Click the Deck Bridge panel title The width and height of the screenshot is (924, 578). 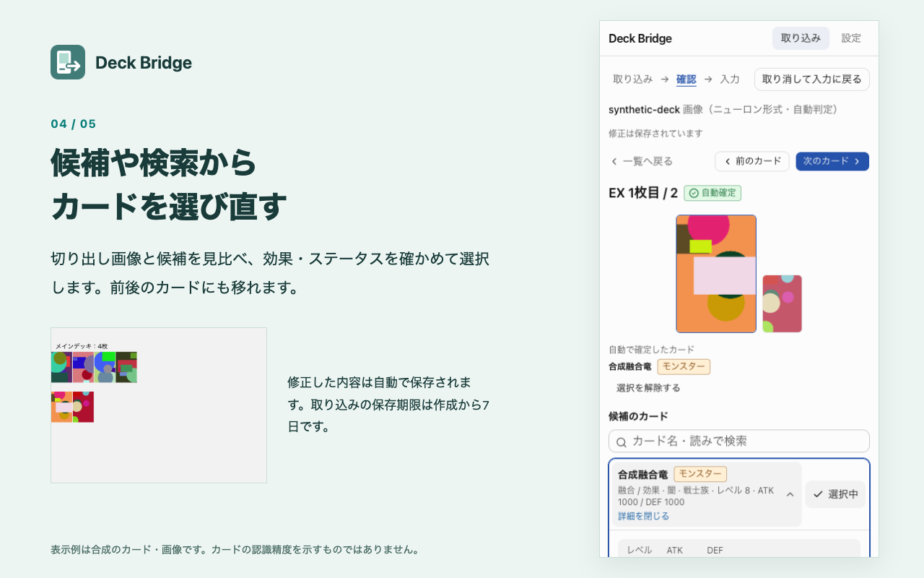click(640, 38)
